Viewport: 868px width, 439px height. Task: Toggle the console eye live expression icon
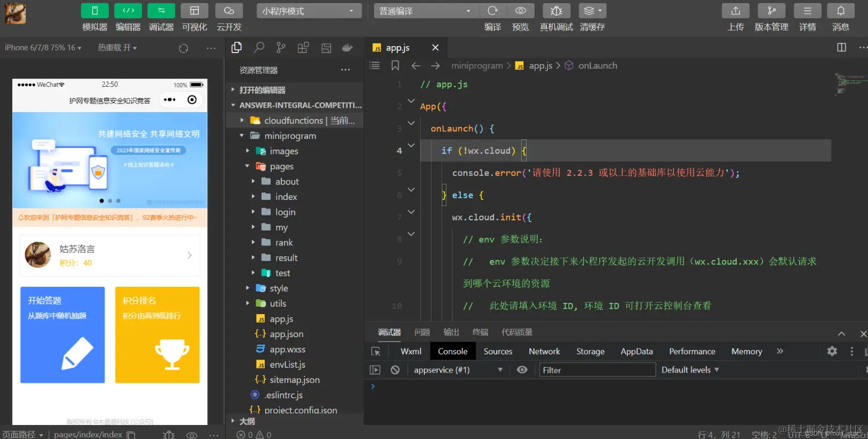click(522, 370)
